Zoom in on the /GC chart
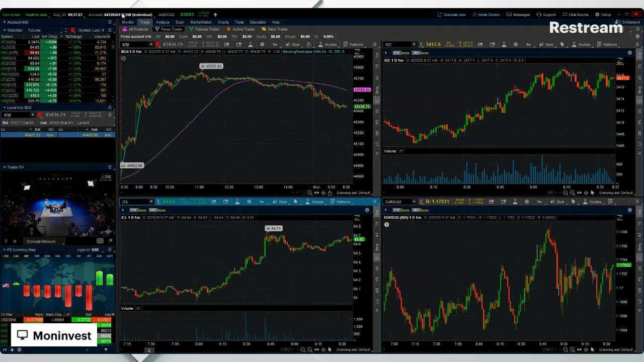 tap(573, 193)
